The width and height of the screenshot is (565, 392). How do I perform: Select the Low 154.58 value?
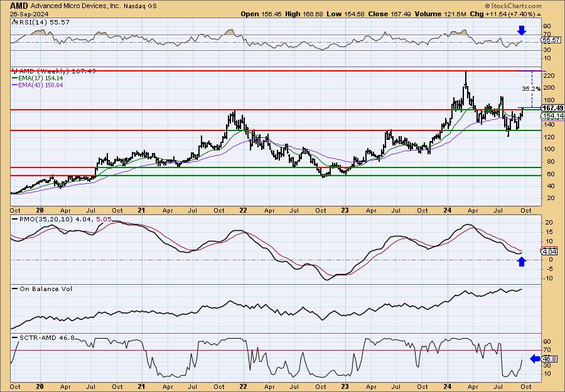345,14
